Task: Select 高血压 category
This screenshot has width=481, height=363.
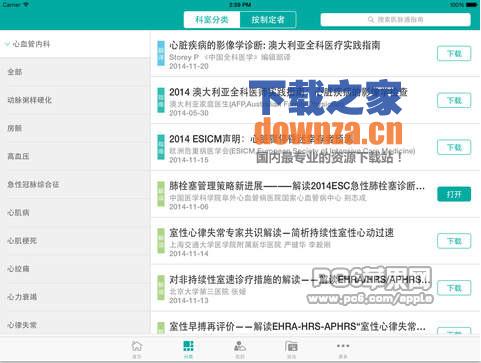Action: [75, 156]
